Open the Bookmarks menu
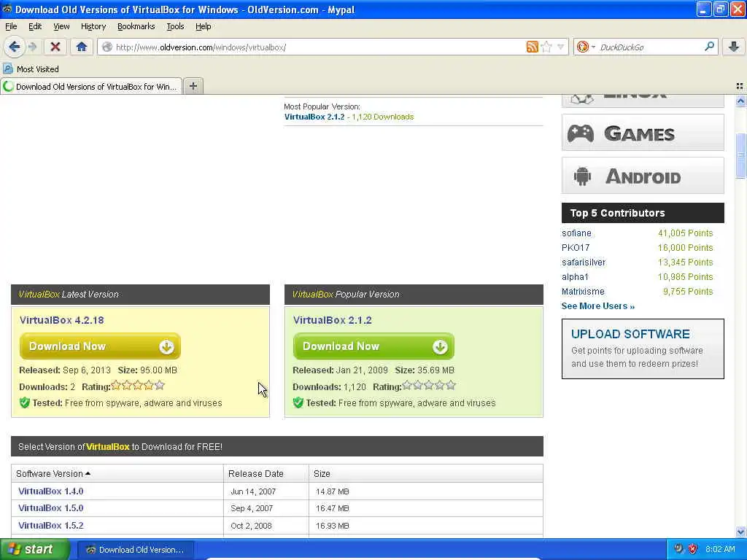 [136, 26]
